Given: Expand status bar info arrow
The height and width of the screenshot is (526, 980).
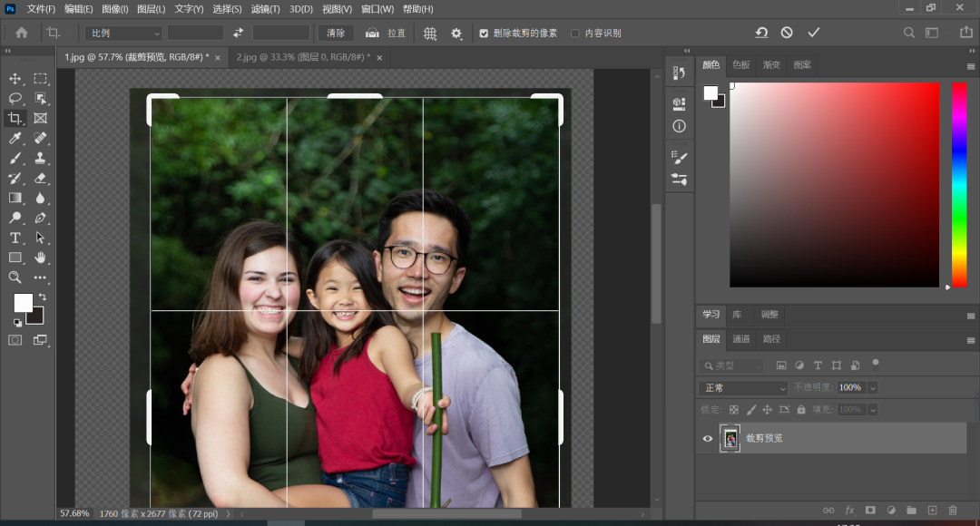Looking at the screenshot, I should tap(228, 513).
